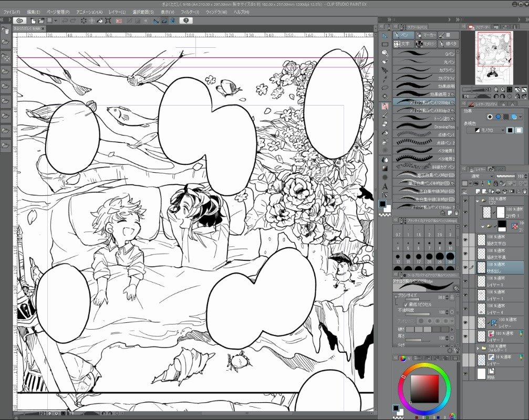This screenshot has height=420, width=529.
Task: Create a new canvas from the toolbar
Action: tap(33, 21)
